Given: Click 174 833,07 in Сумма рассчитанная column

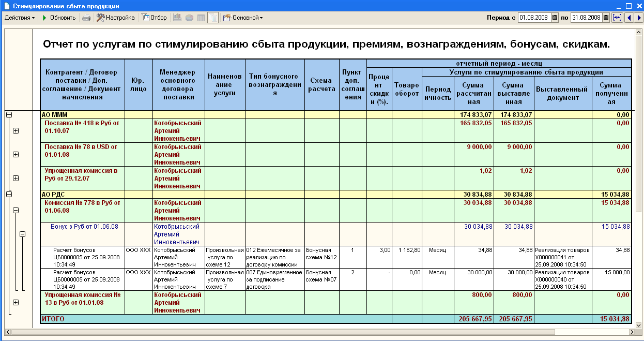Looking at the screenshot, I should click(474, 115).
